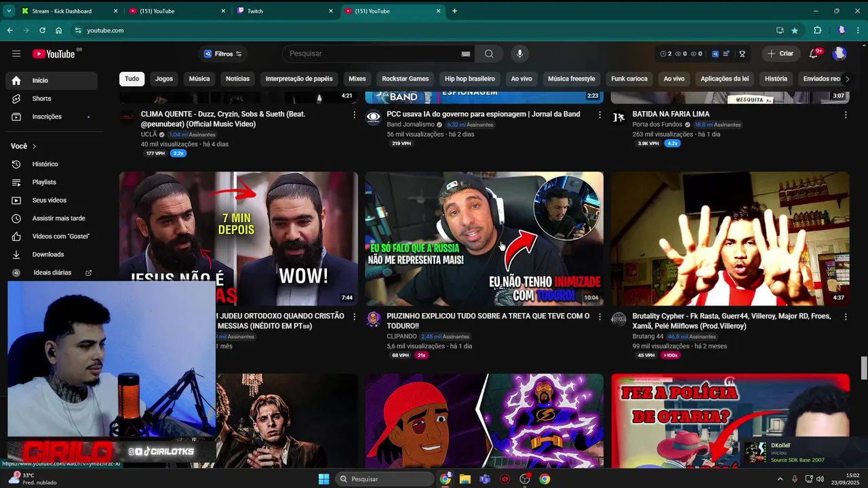This screenshot has height=488, width=868.
Task: Select the Tudo category chip
Action: click(x=132, y=79)
